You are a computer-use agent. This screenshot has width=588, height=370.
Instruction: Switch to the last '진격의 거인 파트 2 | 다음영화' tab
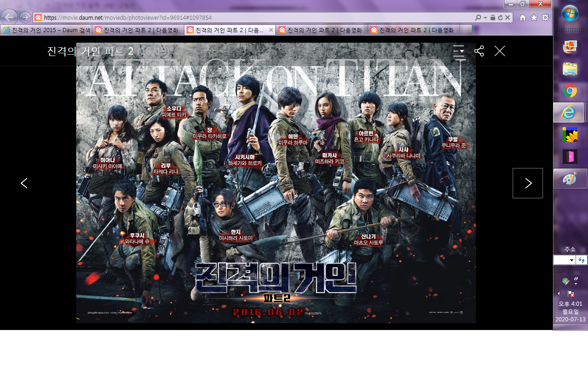tap(413, 30)
